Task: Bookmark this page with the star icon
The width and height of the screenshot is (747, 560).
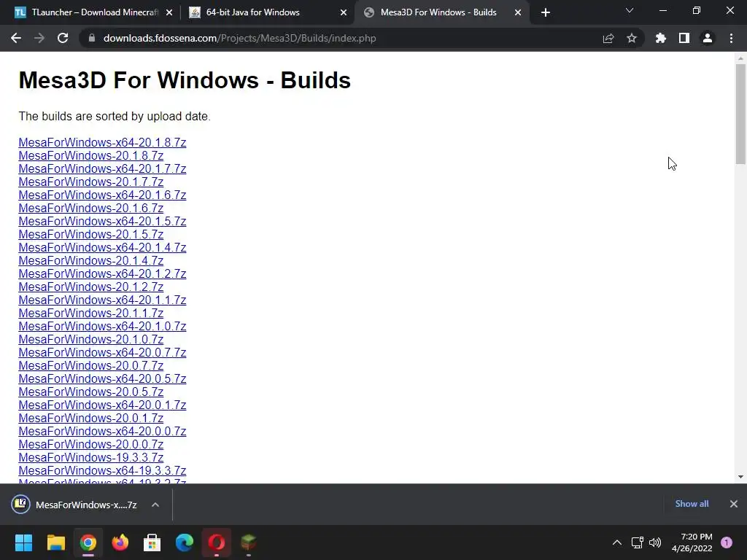Action: pyautogui.click(x=632, y=38)
